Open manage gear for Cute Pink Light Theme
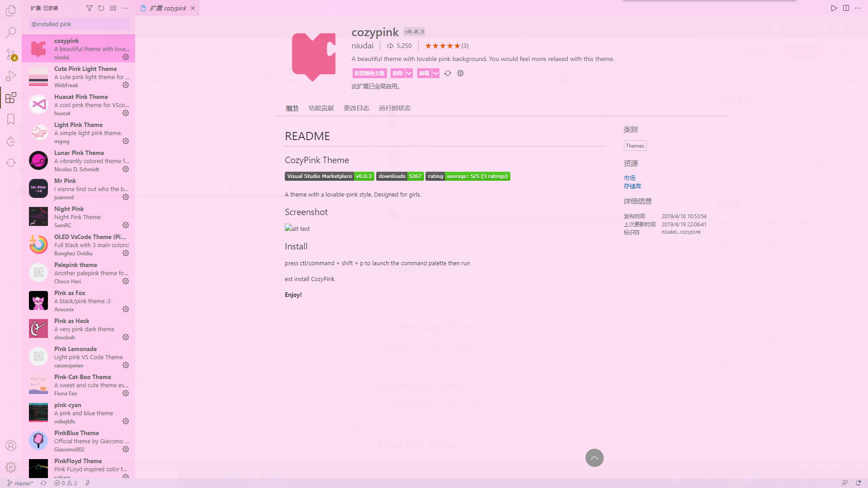 (126, 85)
